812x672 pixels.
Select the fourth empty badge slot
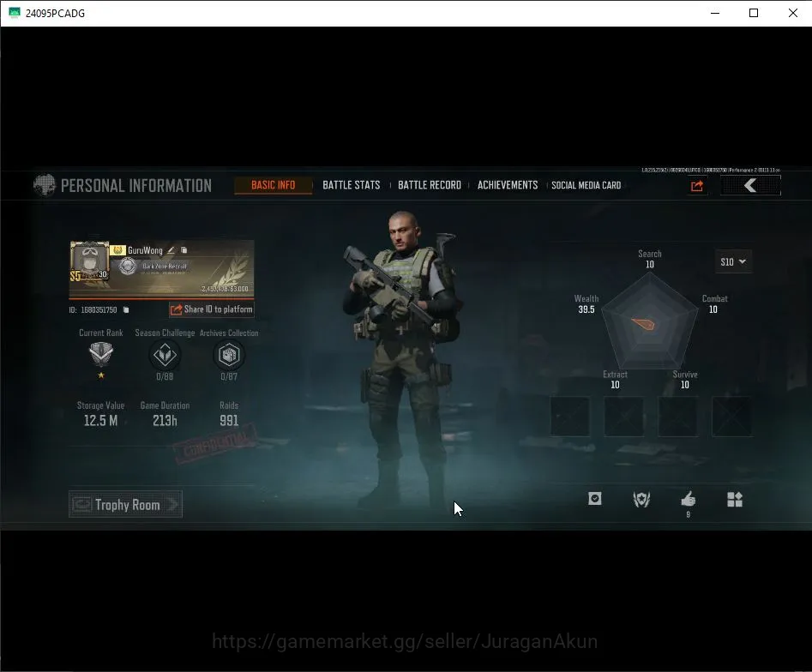tap(731, 417)
